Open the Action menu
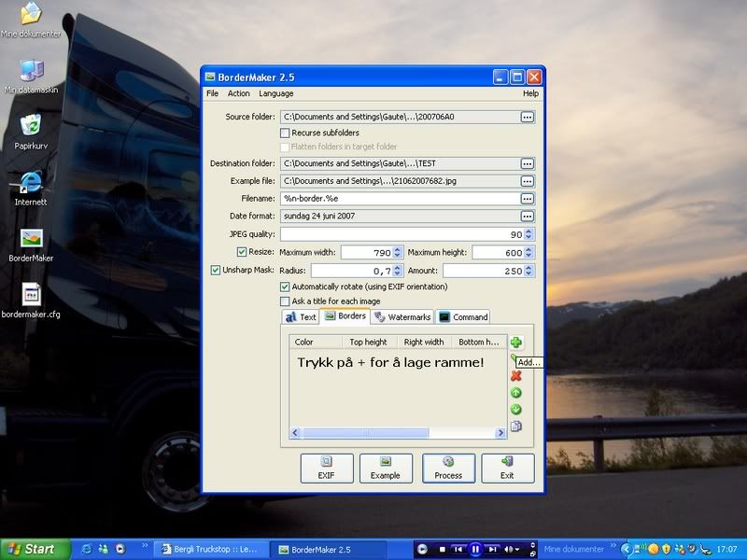The height and width of the screenshot is (560, 747). click(x=239, y=93)
